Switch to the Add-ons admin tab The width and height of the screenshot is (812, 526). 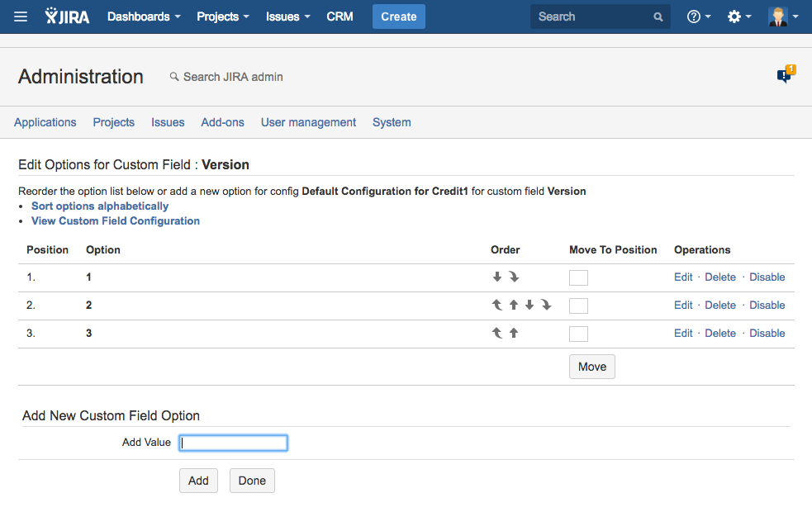(x=222, y=122)
